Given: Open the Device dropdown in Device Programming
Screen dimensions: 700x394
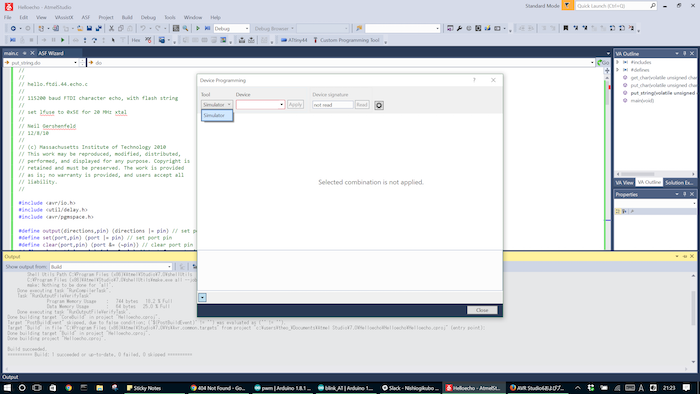Looking at the screenshot, I should point(260,104).
